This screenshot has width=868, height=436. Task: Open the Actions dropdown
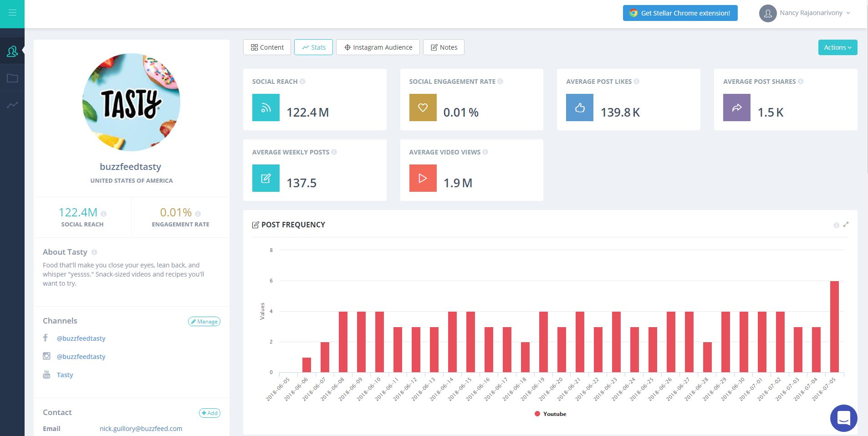tap(837, 47)
